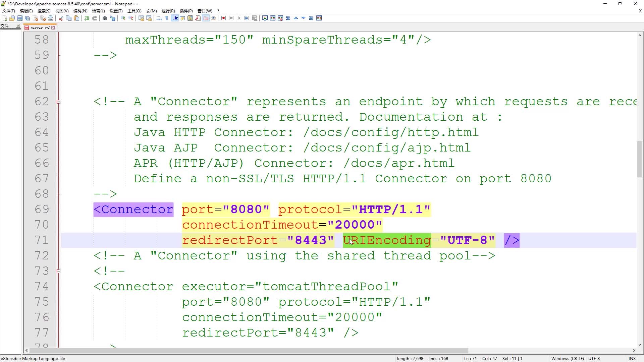Image resolution: width=644 pixels, height=362 pixels.
Task: Click the Undo arrow icon
Action: 87,18
